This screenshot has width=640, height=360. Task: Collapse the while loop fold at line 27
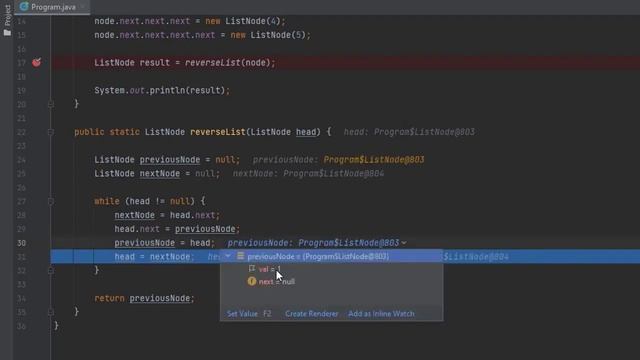point(51,201)
